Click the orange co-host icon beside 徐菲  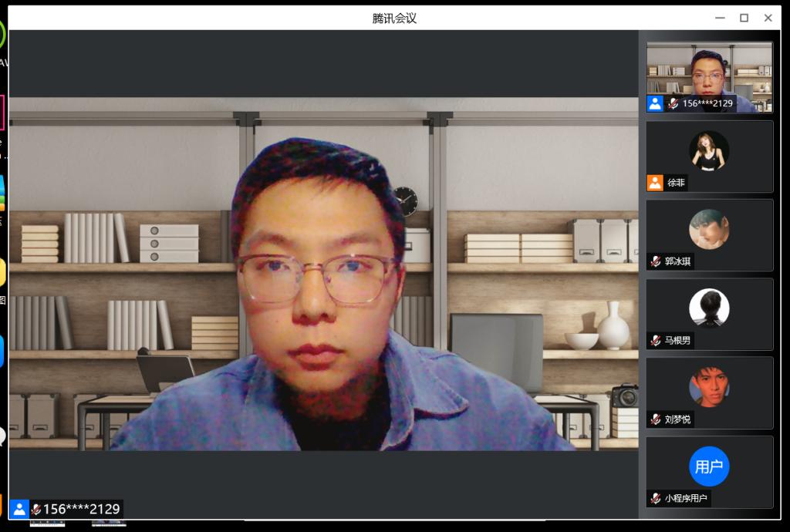click(655, 183)
